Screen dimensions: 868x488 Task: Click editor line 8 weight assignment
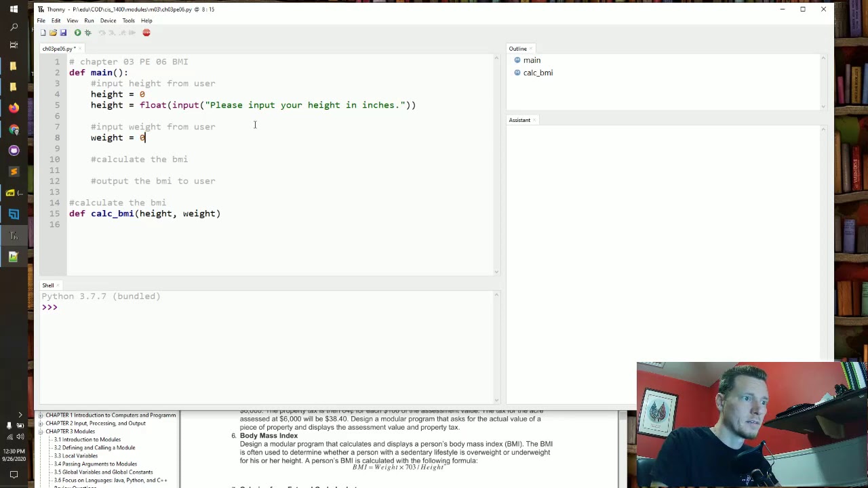click(x=118, y=138)
